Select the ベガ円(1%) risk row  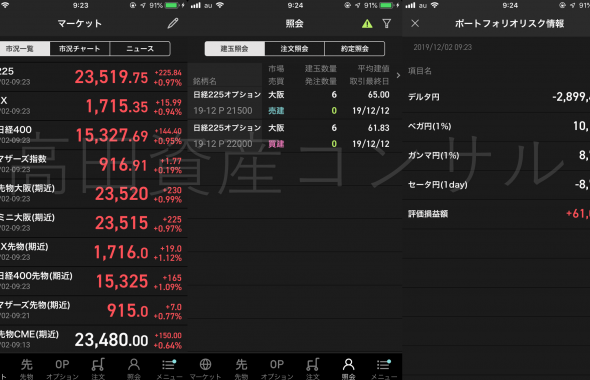click(496, 126)
